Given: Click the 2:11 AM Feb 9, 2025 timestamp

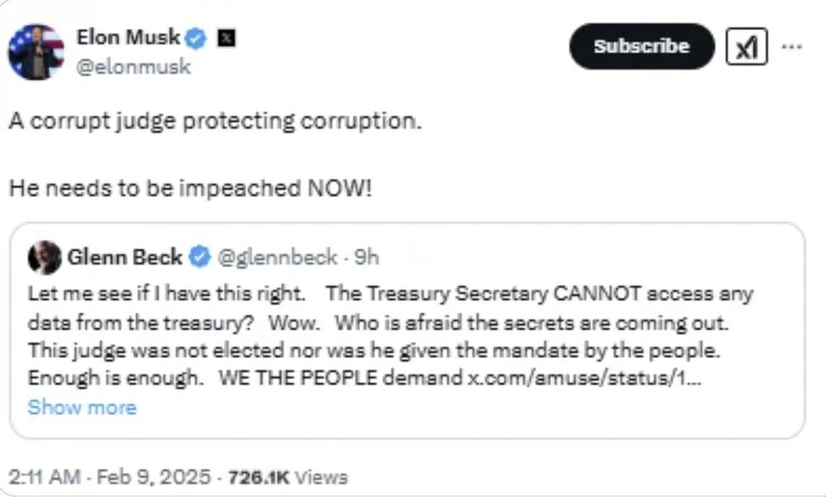Looking at the screenshot, I should pos(111,477).
